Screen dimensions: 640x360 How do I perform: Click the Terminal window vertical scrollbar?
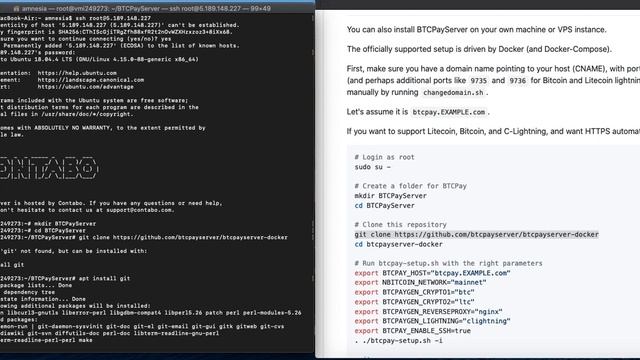click(313, 184)
